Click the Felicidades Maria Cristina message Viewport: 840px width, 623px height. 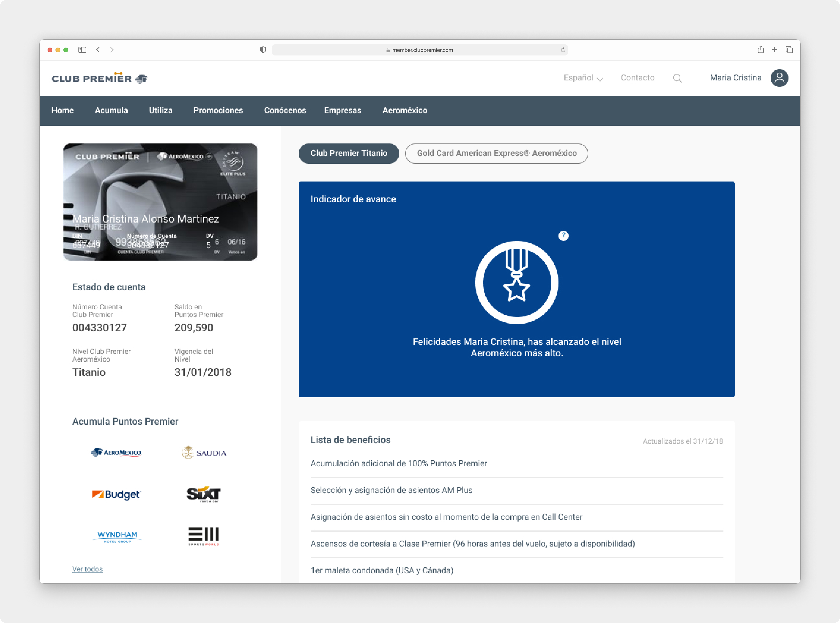point(517,347)
